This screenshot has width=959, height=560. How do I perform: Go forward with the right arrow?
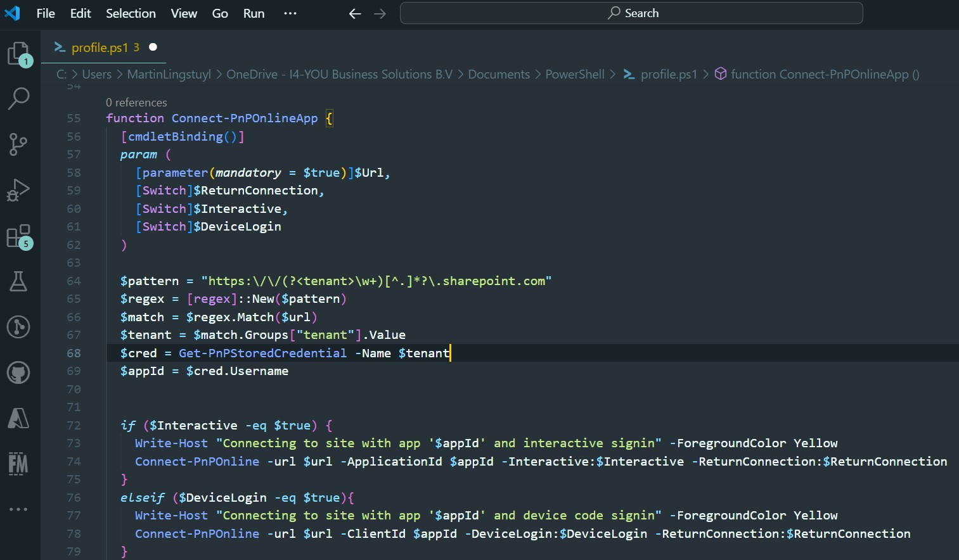(x=380, y=13)
